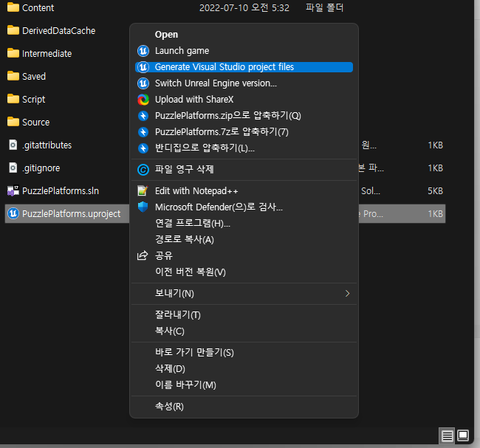
Task: Open 보내기(N) menu entry
Action: point(244,294)
